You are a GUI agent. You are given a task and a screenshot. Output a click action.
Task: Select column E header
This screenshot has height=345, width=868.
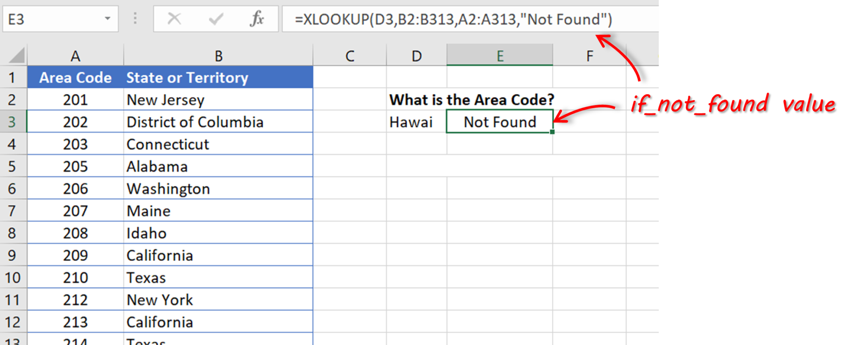tap(500, 55)
